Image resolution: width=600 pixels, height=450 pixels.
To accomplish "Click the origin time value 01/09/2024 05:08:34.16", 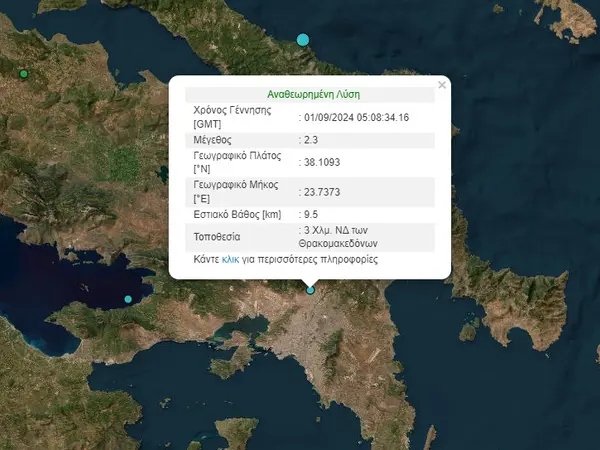I will 356,117.
